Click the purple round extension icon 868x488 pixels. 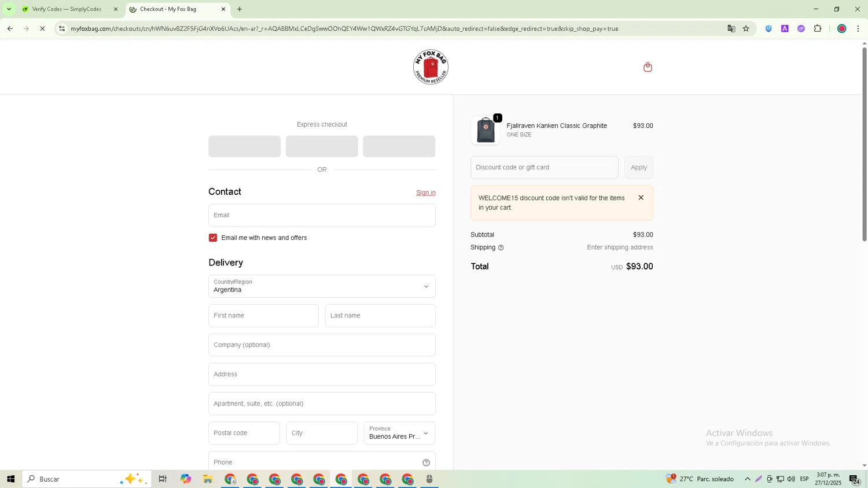point(801,28)
